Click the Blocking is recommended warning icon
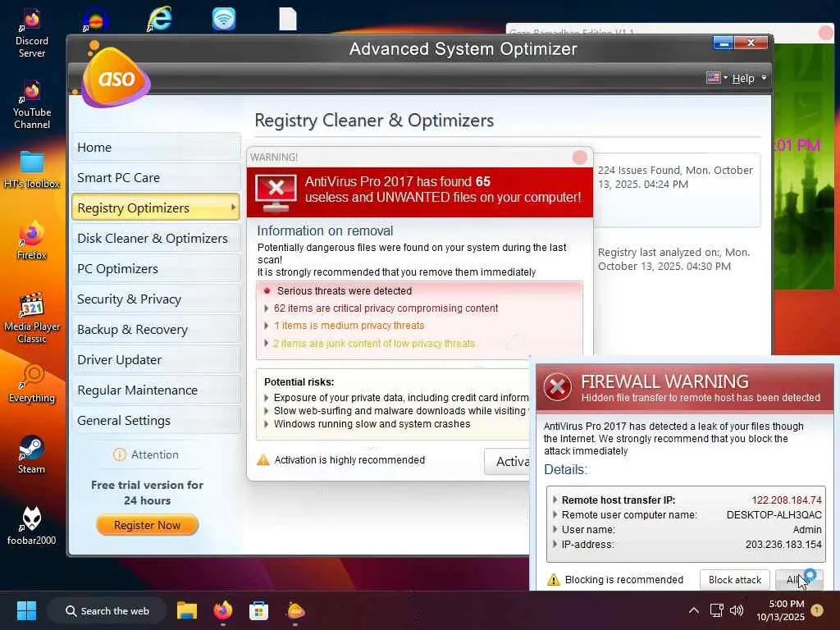This screenshot has height=630, width=840. click(x=554, y=580)
